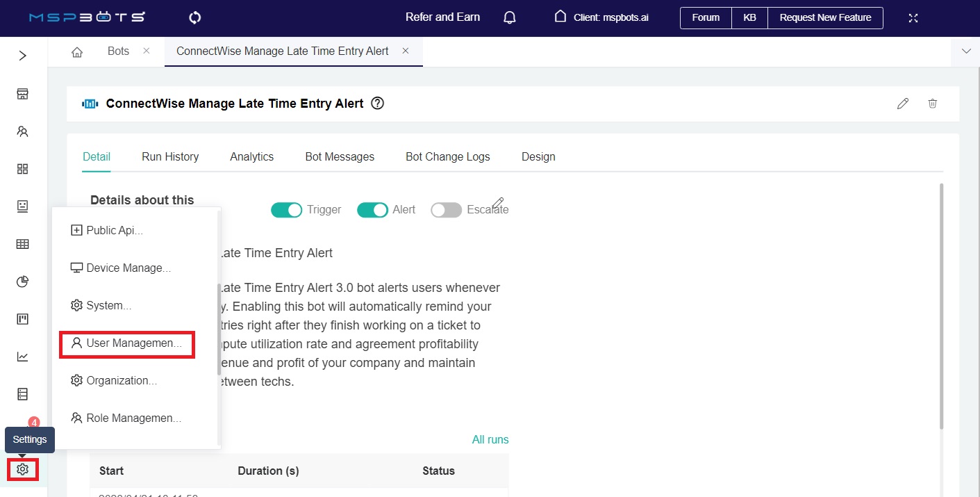This screenshot has height=497, width=980.
Task: Click the help question mark icon
Action: (377, 104)
